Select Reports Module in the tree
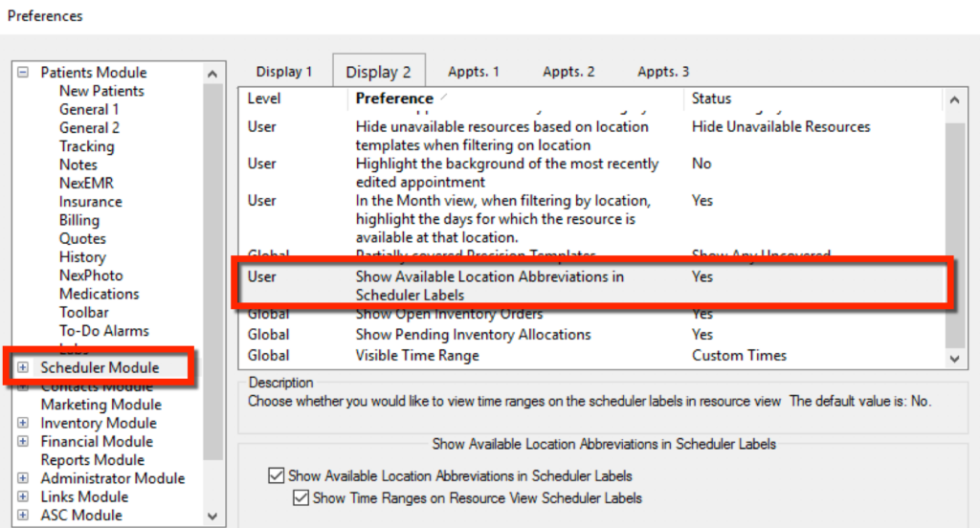 (93, 460)
